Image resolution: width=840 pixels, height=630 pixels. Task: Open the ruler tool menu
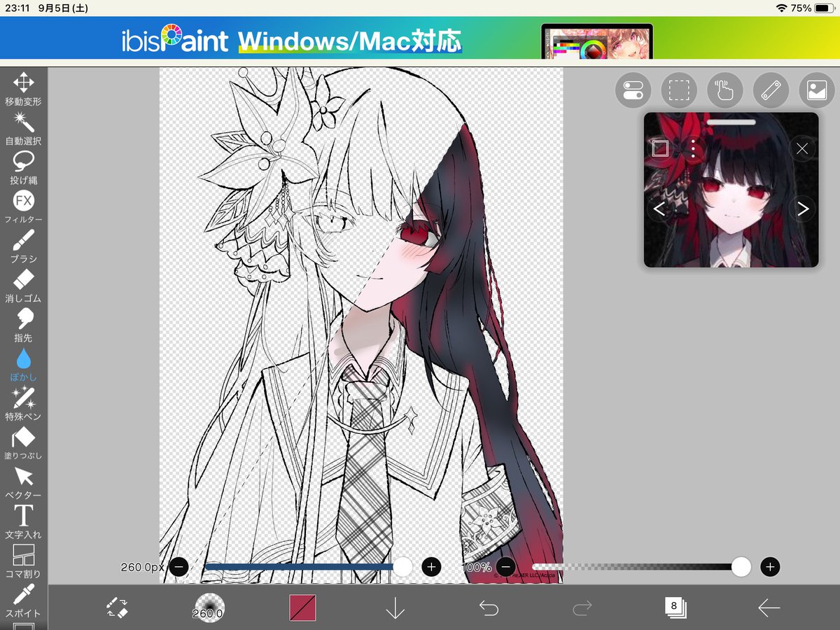(771, 90)
